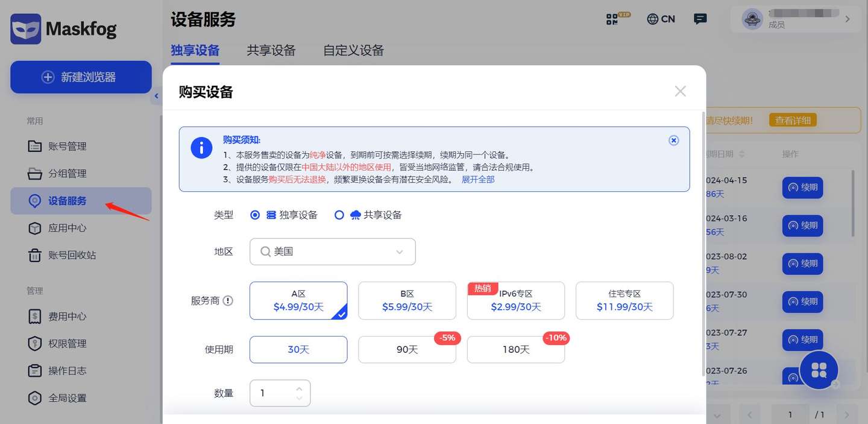Dismiss the purchase notice with its close icon

coord(674,141)
